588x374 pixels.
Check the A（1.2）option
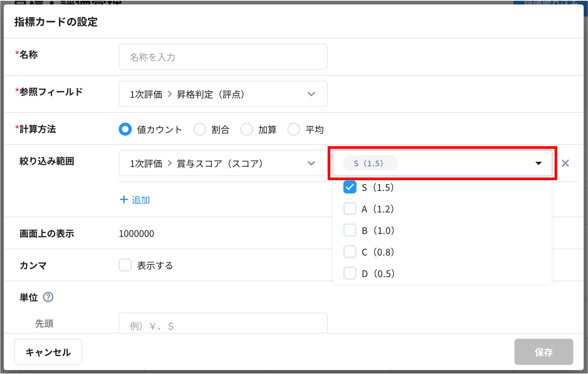[350, 209]
